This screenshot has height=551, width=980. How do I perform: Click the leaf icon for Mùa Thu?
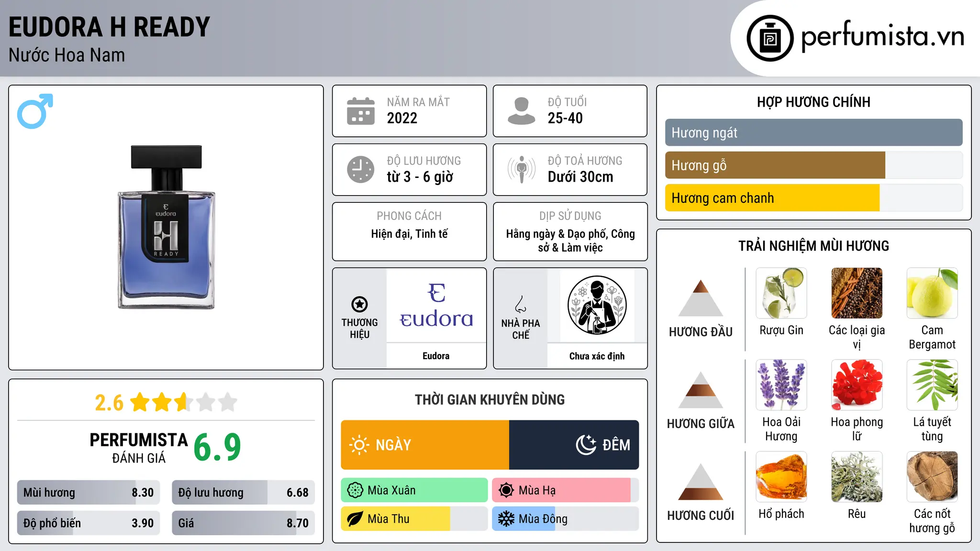(355, 519)
